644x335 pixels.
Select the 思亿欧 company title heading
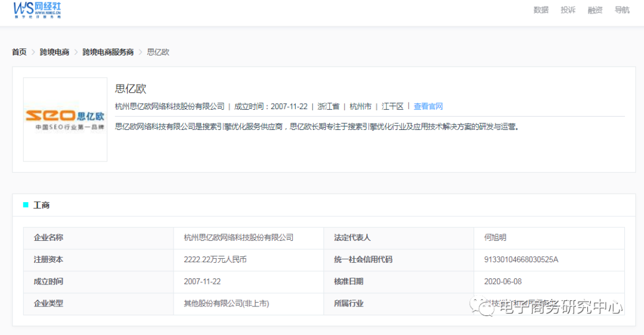(131, 89)
